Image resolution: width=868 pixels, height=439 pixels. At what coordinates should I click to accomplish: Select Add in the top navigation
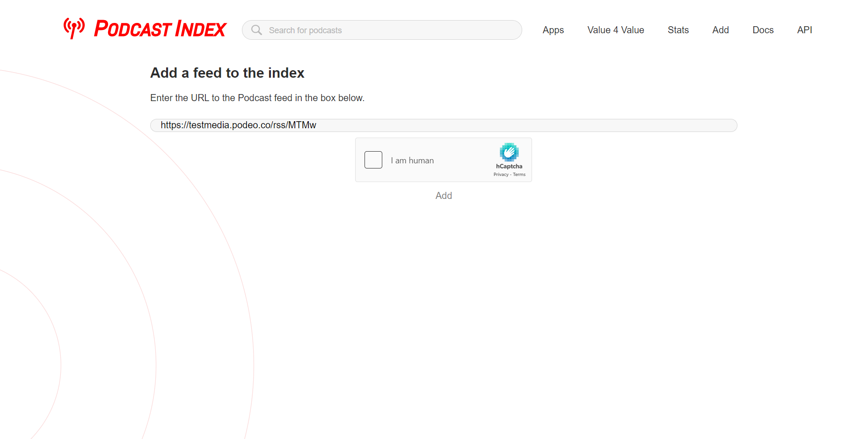coord(721,30)
